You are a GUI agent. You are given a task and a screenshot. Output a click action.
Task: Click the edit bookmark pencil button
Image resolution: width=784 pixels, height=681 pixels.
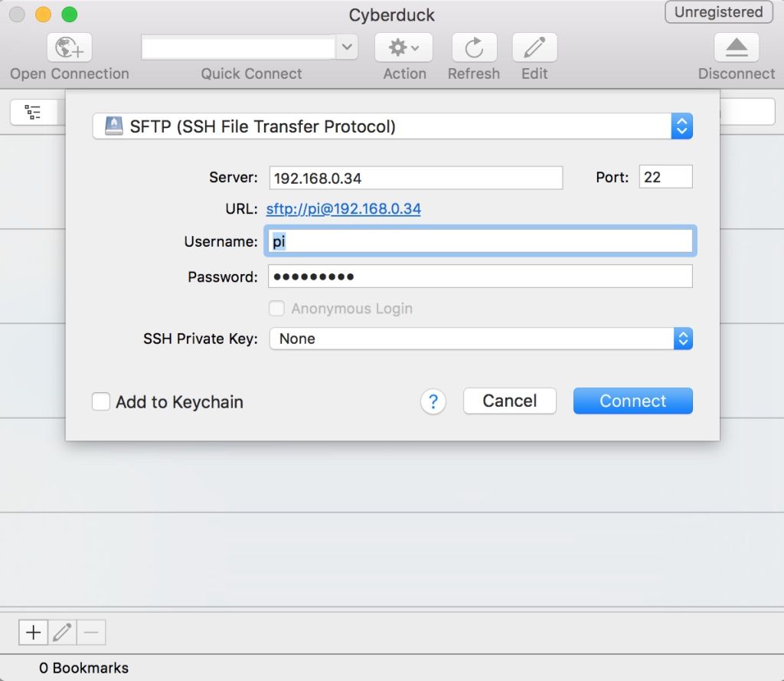click(x=63, y=633)
